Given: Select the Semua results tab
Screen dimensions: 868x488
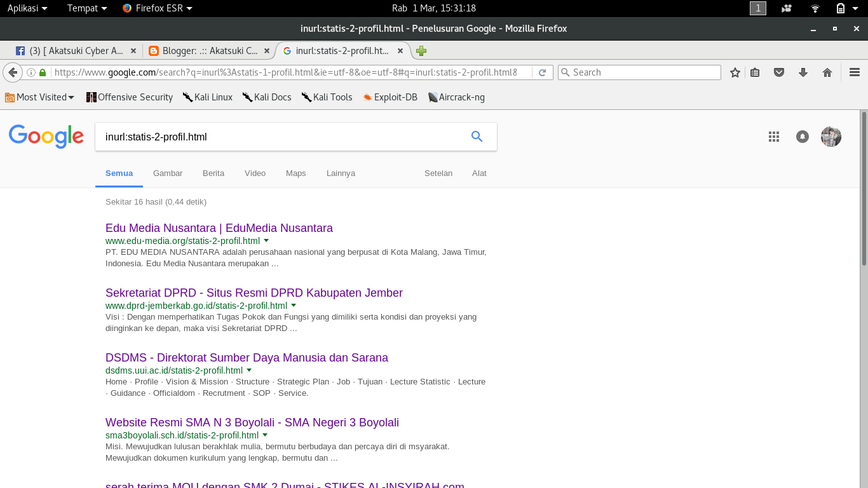Looking at the screenshot, I should (119, 173).
